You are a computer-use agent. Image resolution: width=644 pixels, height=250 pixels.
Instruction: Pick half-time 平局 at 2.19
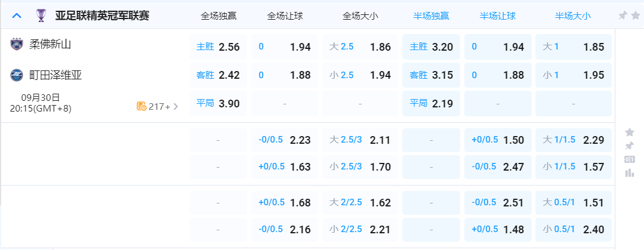432,103
